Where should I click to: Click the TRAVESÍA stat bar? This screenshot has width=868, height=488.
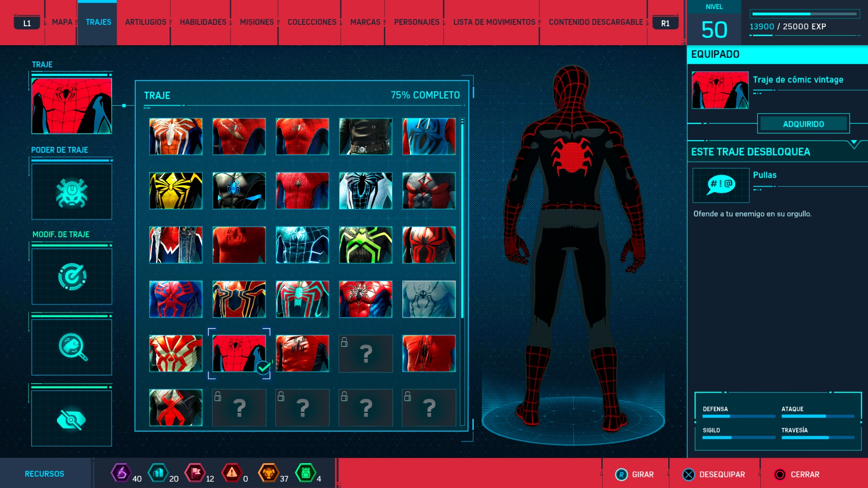click(x=818, y=437)
